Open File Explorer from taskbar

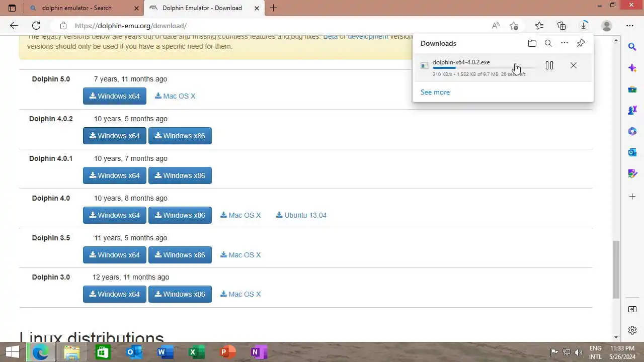(72, 352)
